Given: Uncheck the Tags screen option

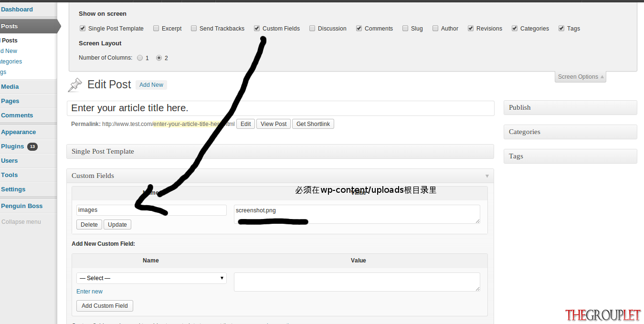Looking at the screenshot, I should (561, 28).
